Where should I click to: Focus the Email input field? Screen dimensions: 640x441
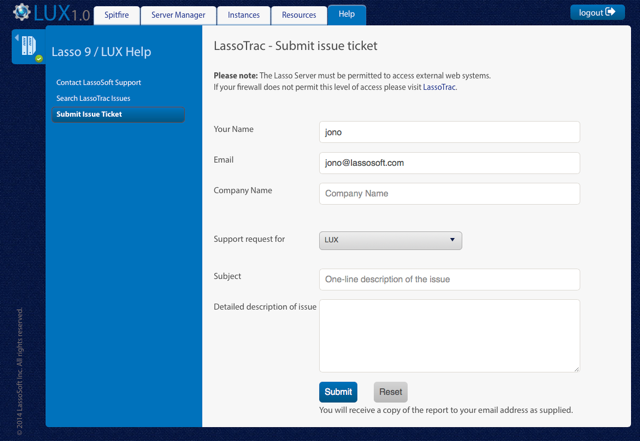click(x=449, y=163)
